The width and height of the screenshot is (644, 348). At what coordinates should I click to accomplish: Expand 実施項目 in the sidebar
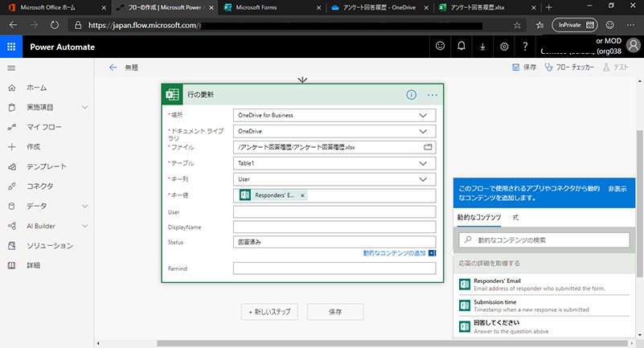pos(84,108)
